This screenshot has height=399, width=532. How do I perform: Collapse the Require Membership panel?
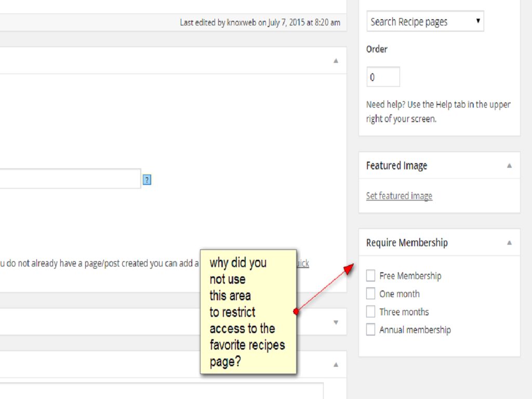(509, 243)
